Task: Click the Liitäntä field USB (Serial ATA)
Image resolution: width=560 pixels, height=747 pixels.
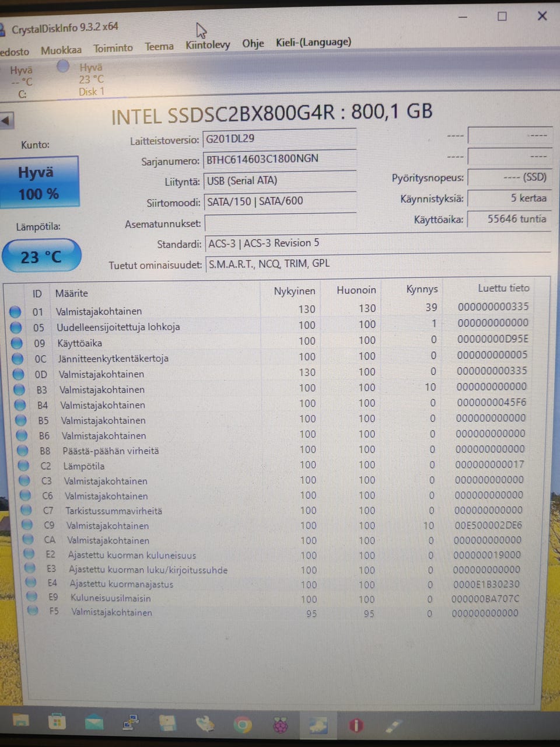Action: coord(280,181)
